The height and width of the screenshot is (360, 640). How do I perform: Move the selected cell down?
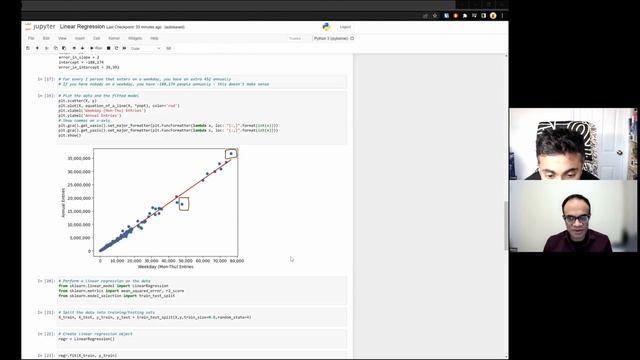point(82,48)
